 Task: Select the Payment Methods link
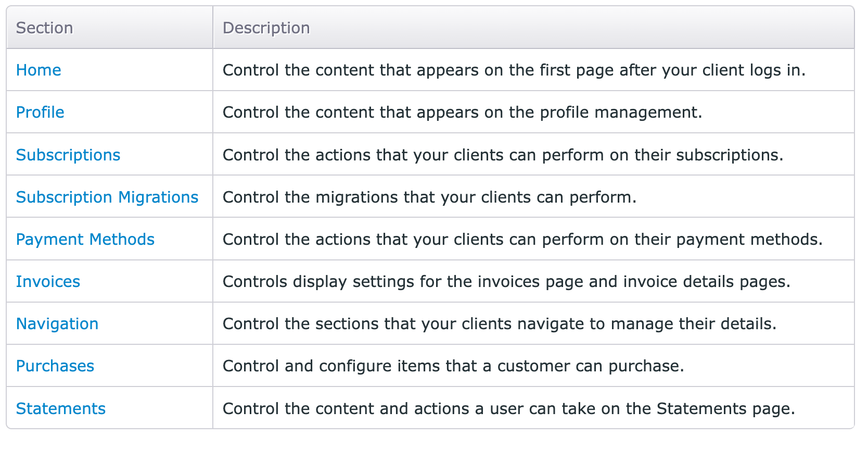coord(85,239)
